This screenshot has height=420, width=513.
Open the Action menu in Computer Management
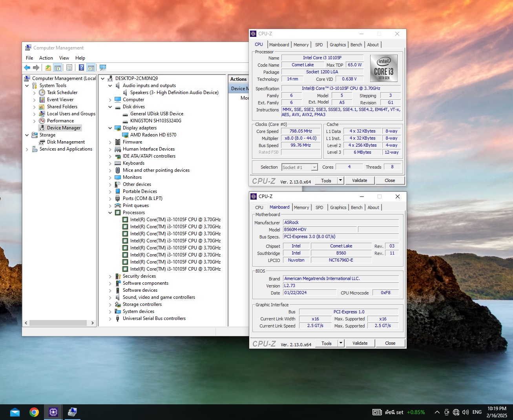tap(46, 58)
